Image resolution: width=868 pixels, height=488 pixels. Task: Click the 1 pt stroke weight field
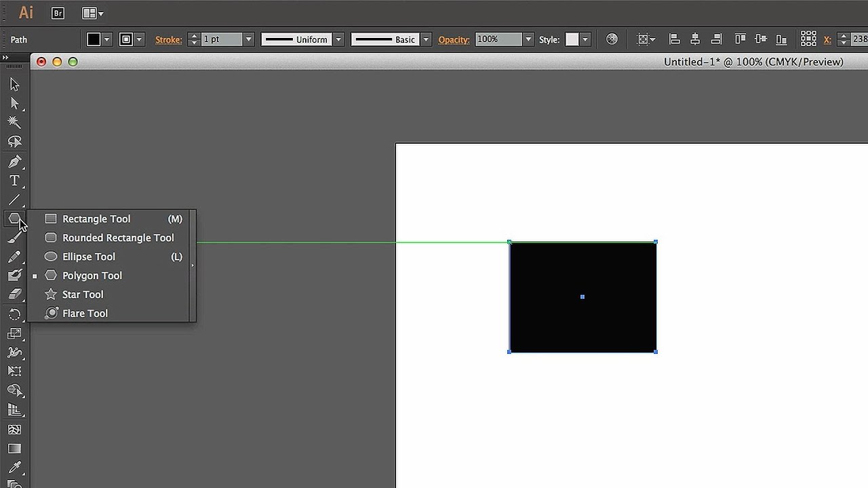click(222, 39)
